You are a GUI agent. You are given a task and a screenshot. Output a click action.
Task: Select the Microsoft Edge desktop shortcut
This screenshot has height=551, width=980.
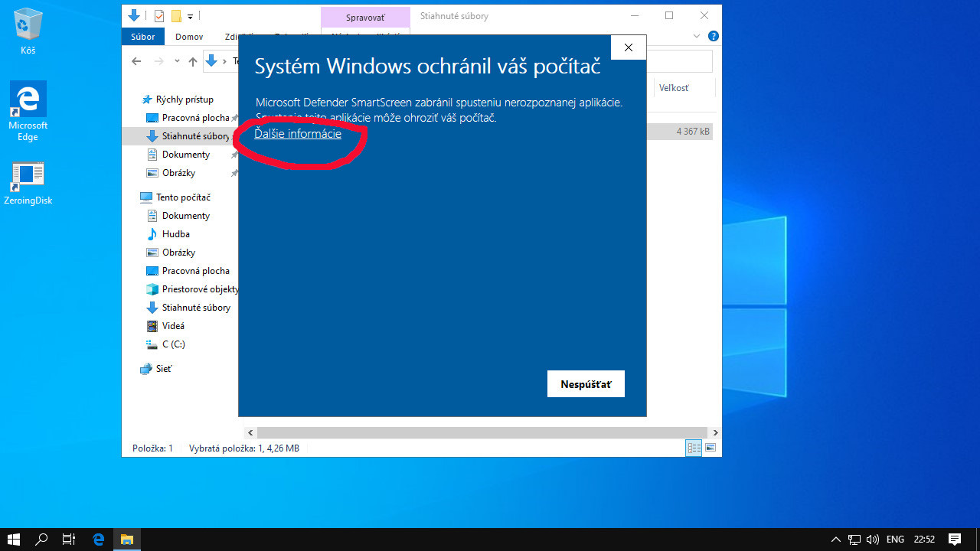pos(28,112)
